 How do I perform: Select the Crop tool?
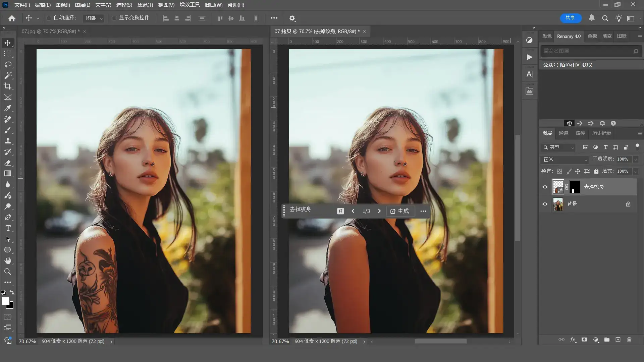point(8,86)
